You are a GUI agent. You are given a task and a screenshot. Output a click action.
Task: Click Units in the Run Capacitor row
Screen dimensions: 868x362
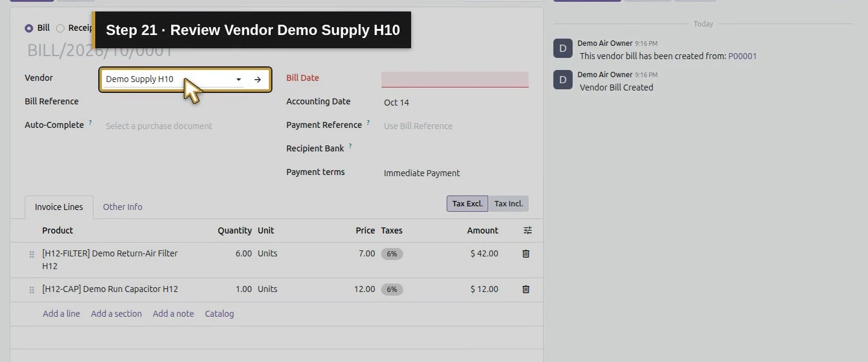pyautogui.click(x=268, y=289)
